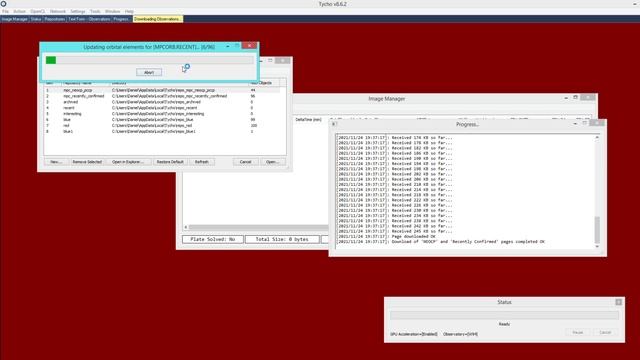
Task: Minimize the Progress window
Action: point(575,124)
